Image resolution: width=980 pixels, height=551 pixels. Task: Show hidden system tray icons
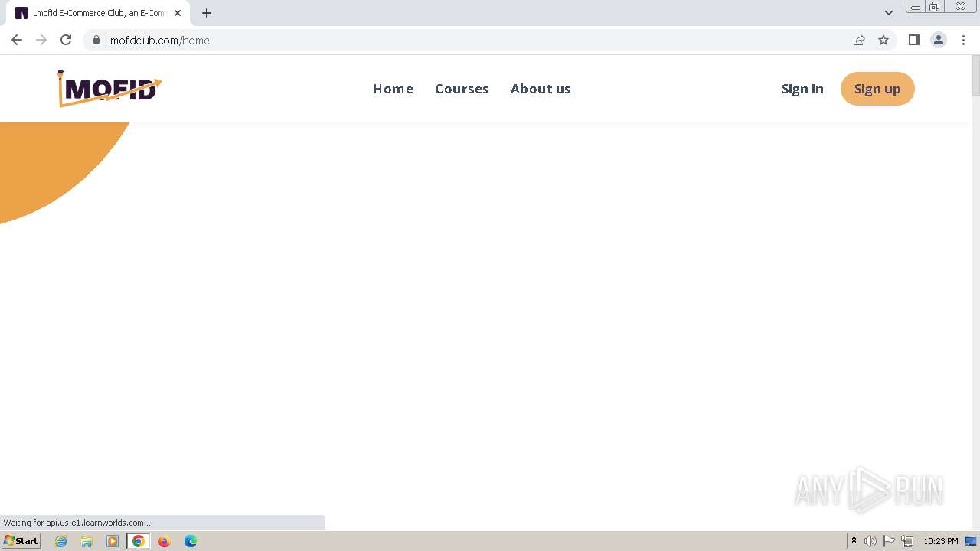(854, 541)
